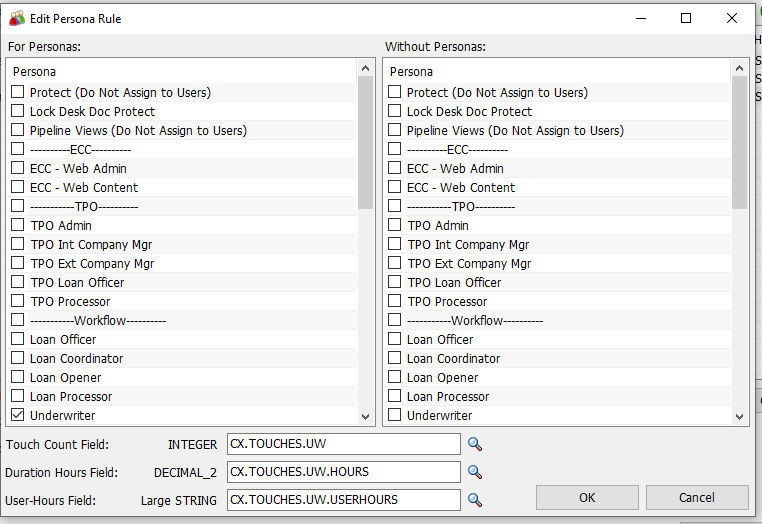
Task: Cancel editing the persona rule
Action: click(697, 498)
